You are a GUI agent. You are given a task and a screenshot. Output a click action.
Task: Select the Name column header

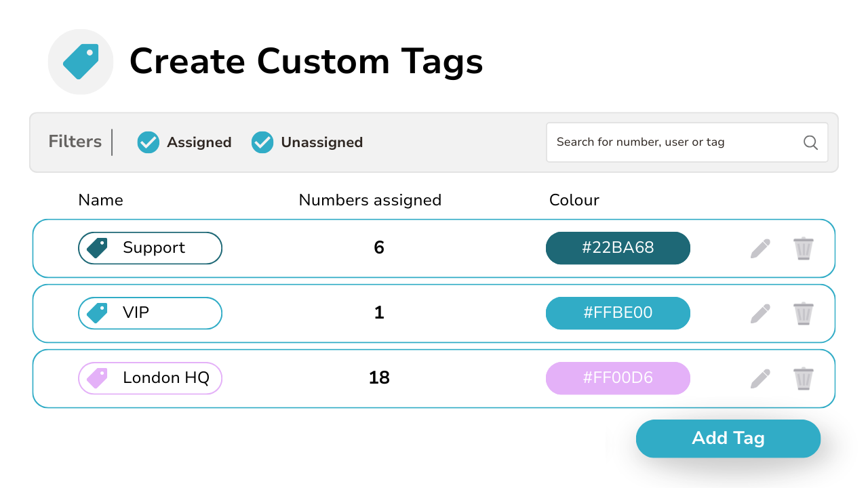[100, 200]
